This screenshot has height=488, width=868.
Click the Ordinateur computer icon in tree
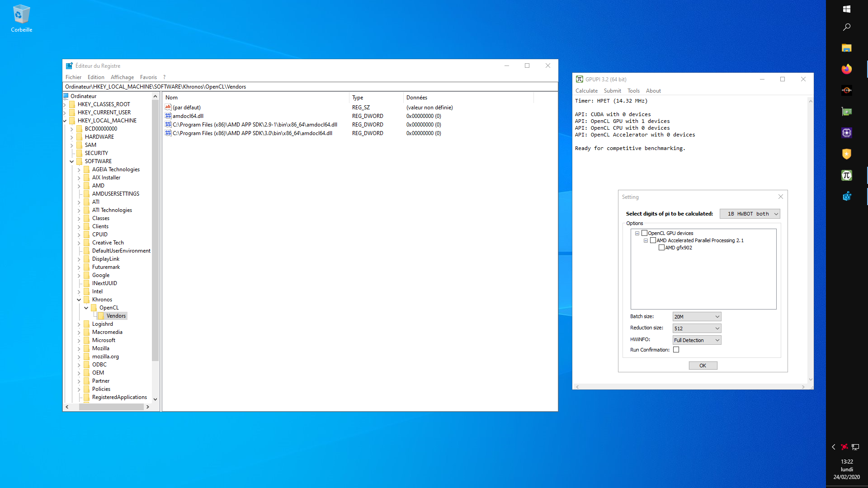click(66, 96)
